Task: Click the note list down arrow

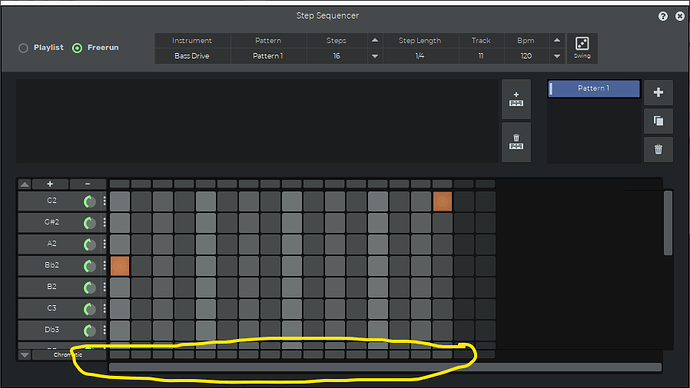Action: click(x=25, y=355)
